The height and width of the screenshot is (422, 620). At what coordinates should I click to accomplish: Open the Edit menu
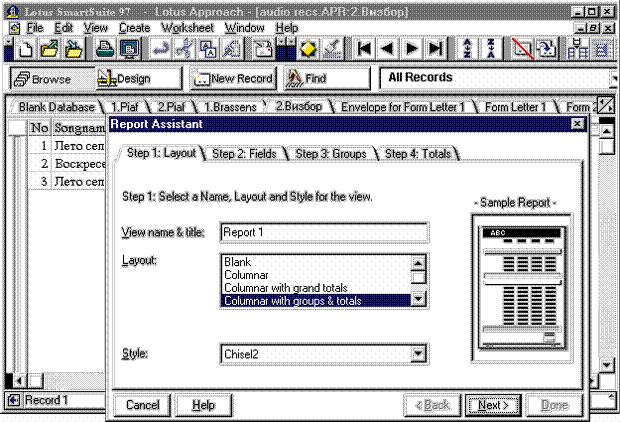(64, 28)
